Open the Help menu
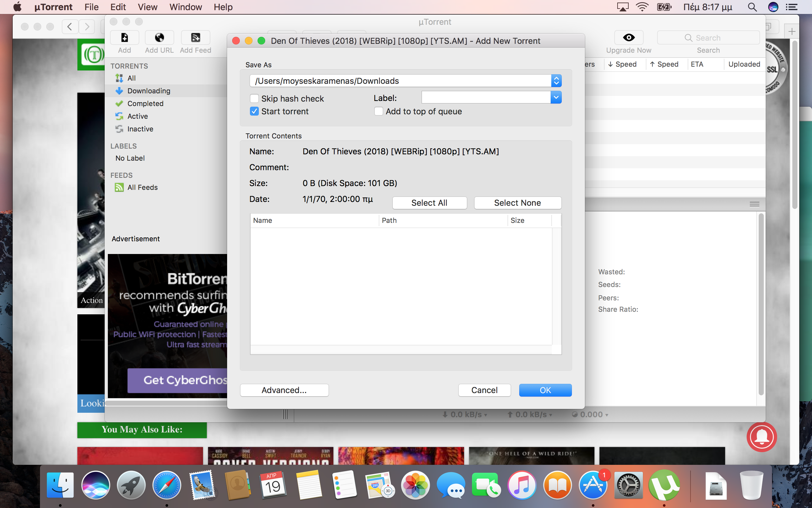 tap(223, 7)
